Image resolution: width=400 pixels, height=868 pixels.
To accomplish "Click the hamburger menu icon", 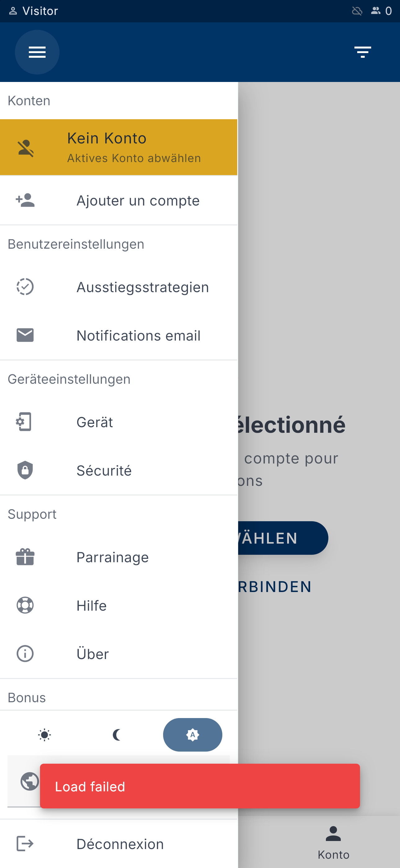I will click(37, 52).
